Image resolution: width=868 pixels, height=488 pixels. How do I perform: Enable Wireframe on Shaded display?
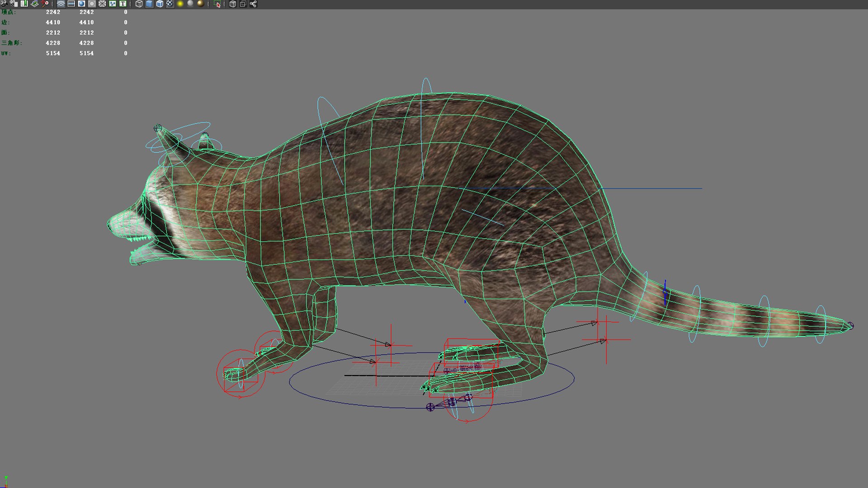[160, 4]
